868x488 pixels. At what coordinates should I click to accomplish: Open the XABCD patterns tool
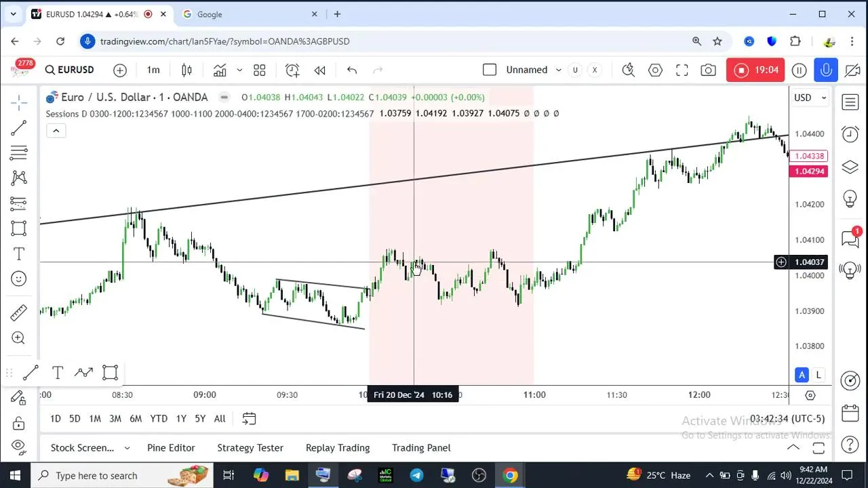[x=19, y=178]
